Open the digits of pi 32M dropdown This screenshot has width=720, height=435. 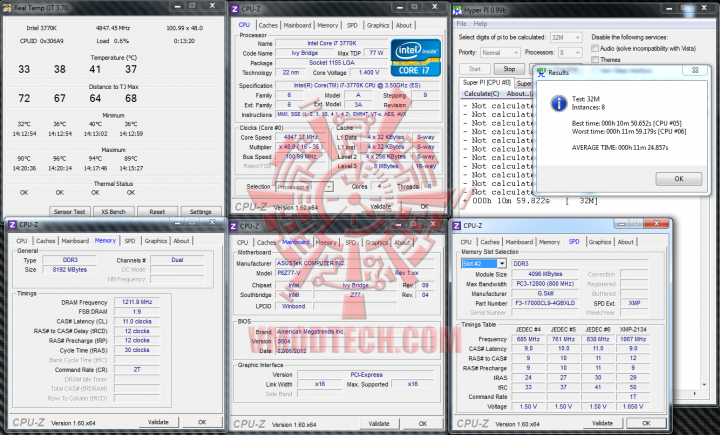coord(566,37)
